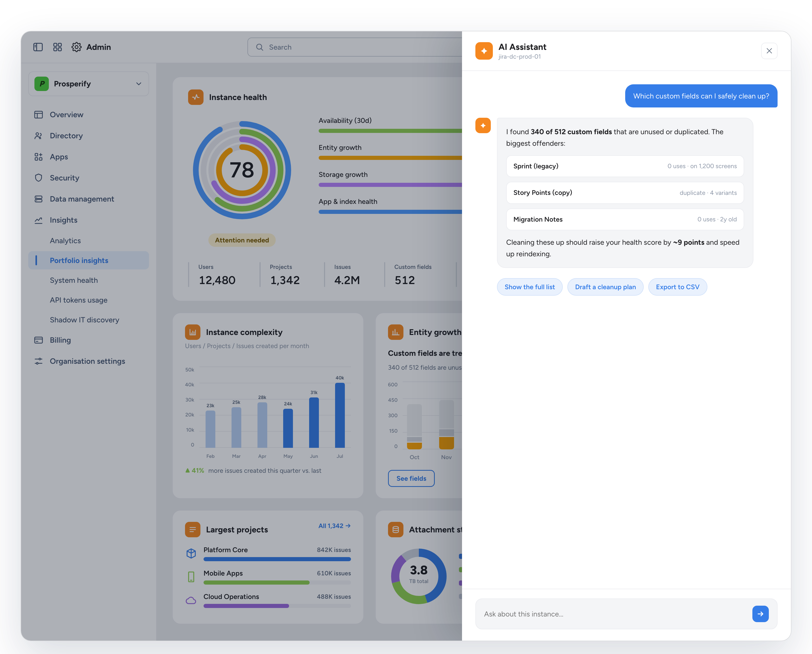Click the Admin gear icon
The width and height of the screenshot is (812, 654).
77,47
